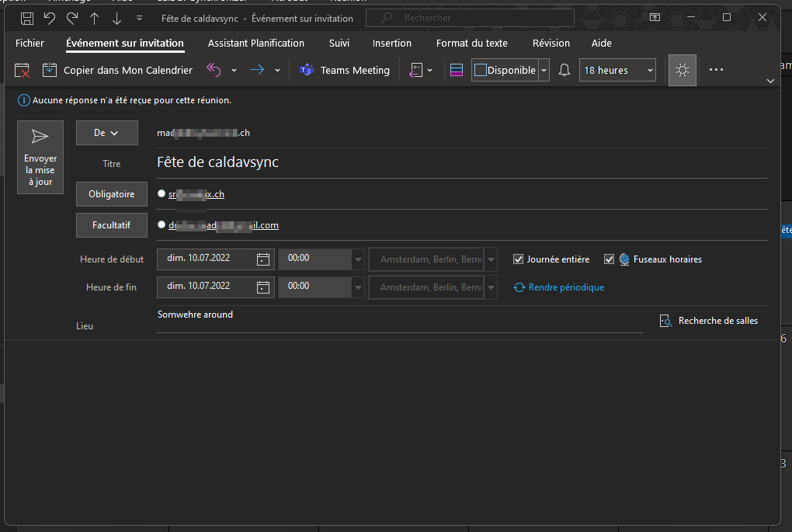
Task: Click the reminder bell icon
Action: 564,70
